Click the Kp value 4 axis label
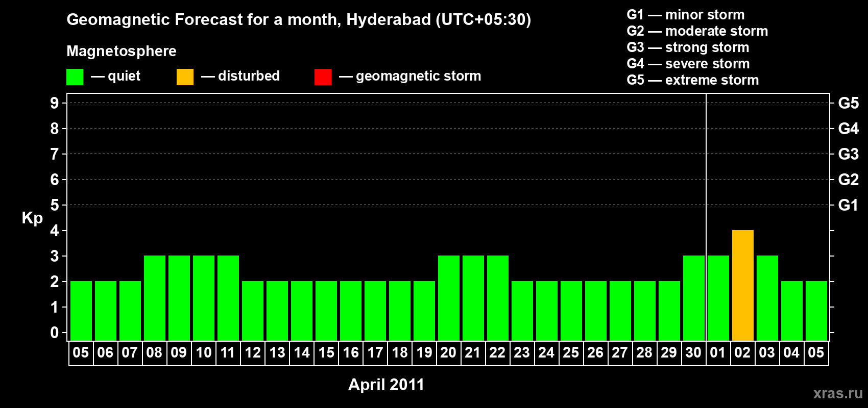868x408 pixels. (x=55, y=231)
